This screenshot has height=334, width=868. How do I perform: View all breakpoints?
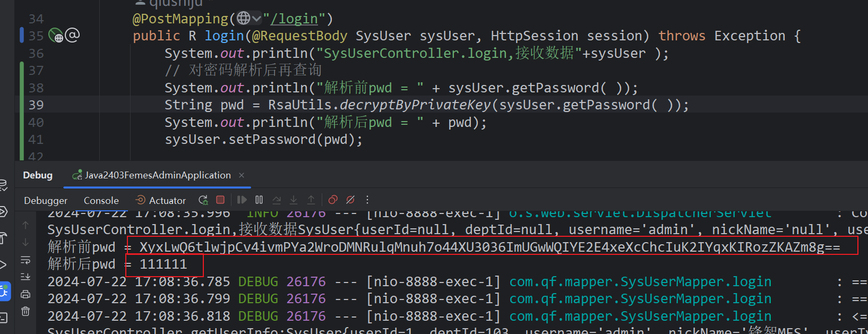333,200
